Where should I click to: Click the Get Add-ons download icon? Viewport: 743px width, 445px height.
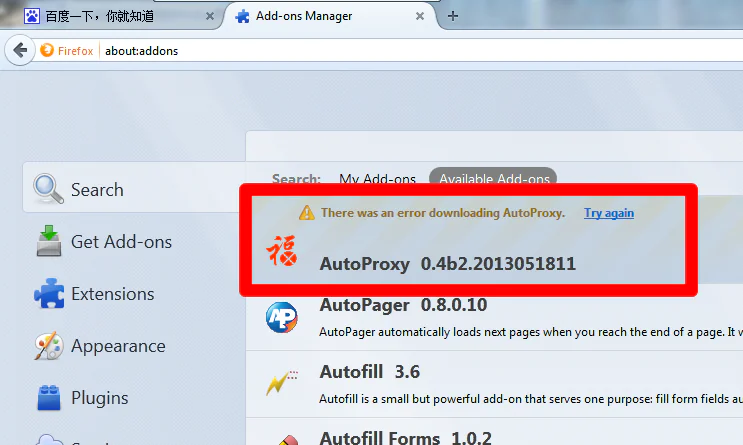[x=48, y=241]
